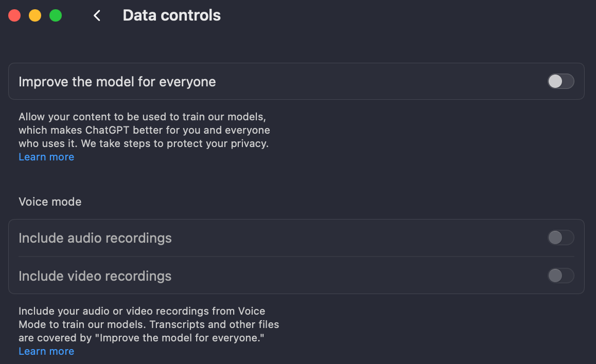Viewport: 596px width, 364px height.
Task: Open Learn more link about model training
Action: tap(46, 157)
